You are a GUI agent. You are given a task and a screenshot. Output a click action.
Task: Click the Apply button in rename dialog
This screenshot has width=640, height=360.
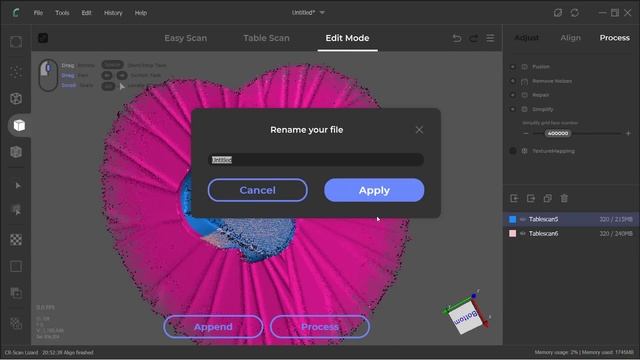[x=374, y=190]
